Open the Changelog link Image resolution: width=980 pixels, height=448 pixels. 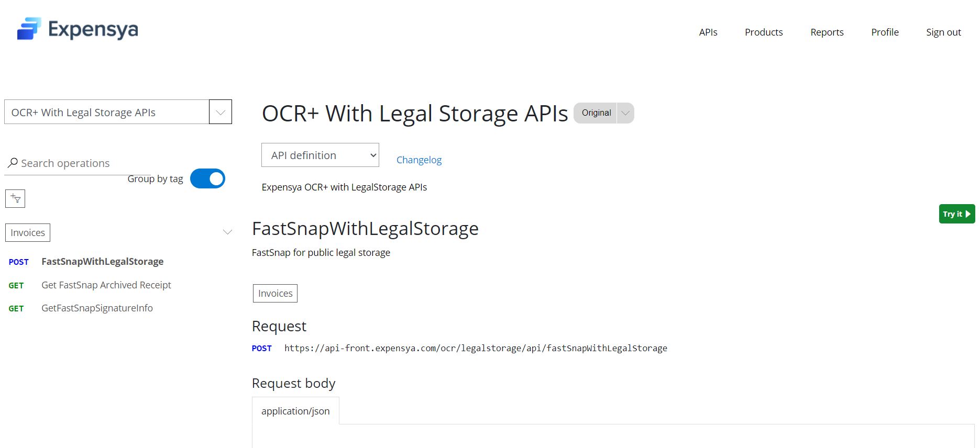[x=419, y=160]
